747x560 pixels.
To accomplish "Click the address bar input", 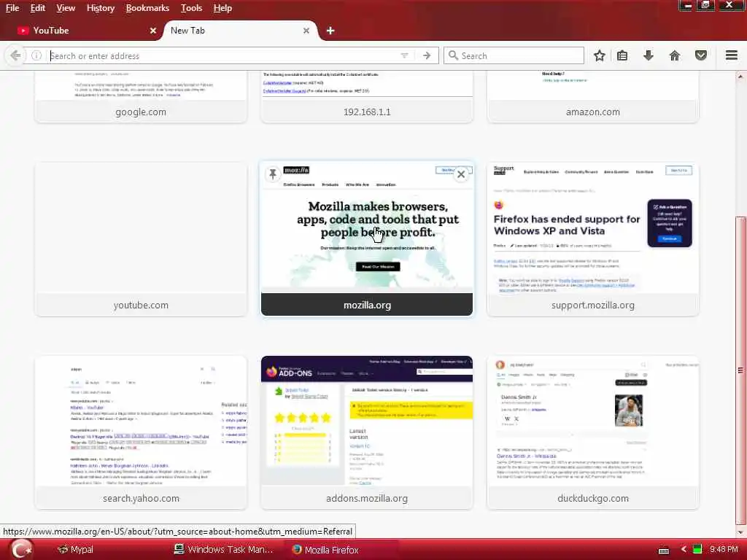I will pyautogui.click(x=224, y=55).
